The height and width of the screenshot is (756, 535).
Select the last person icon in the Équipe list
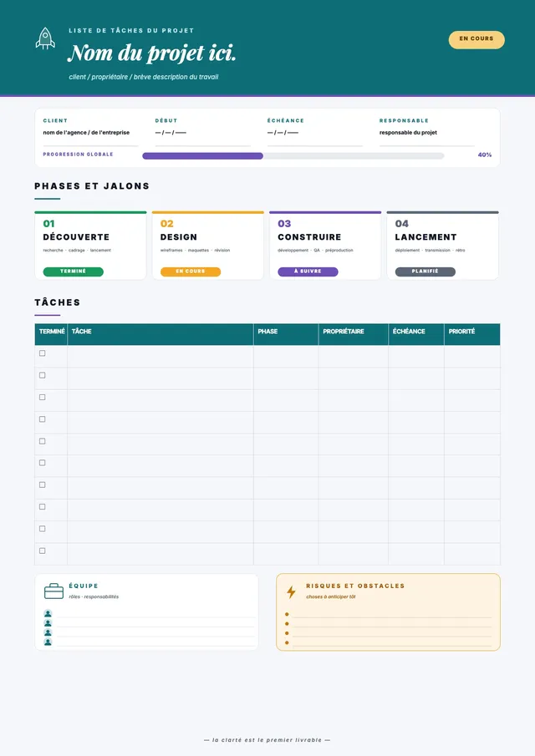pos(48,642)
